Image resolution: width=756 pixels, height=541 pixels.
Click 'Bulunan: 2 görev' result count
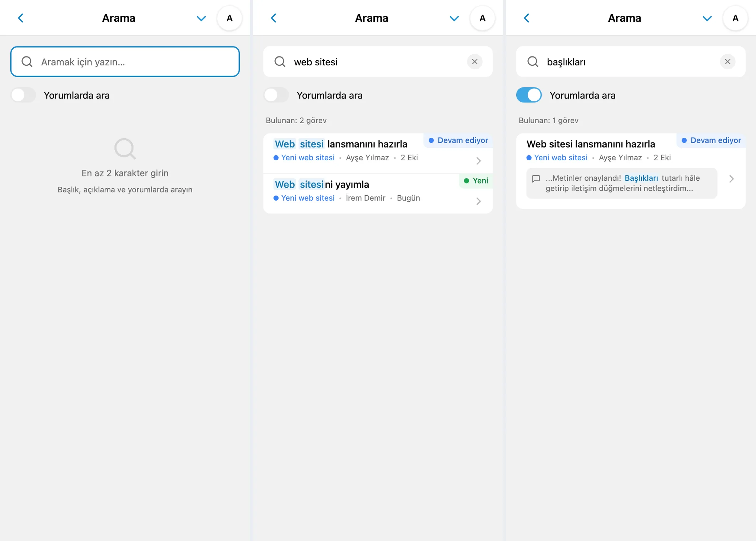tap(296, 120)
